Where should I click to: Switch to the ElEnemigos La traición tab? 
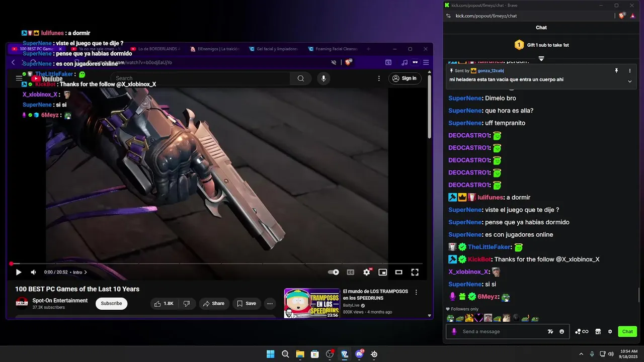[215, 49]
